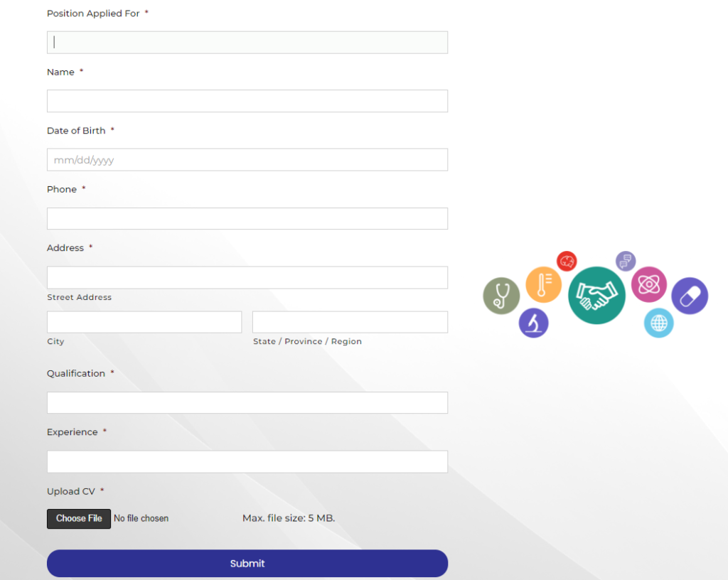Click the purple chat bubbles icon

tap(626, 261)
